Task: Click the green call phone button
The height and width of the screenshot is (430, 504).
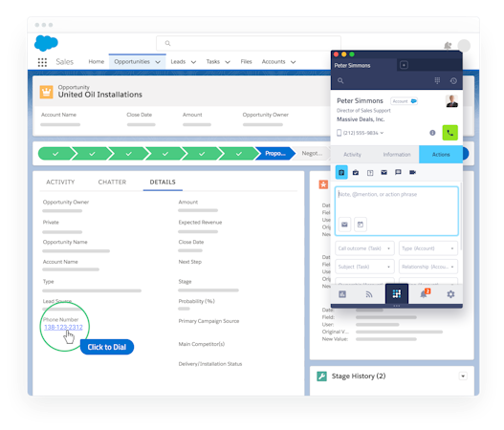Action: coord(450,133)
